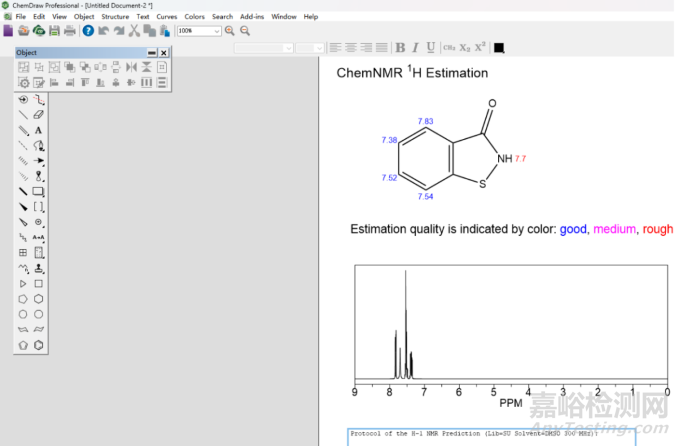
Task: Click the Print icon in toolbar
Action: pyautogui.click(x=70, y=31)
